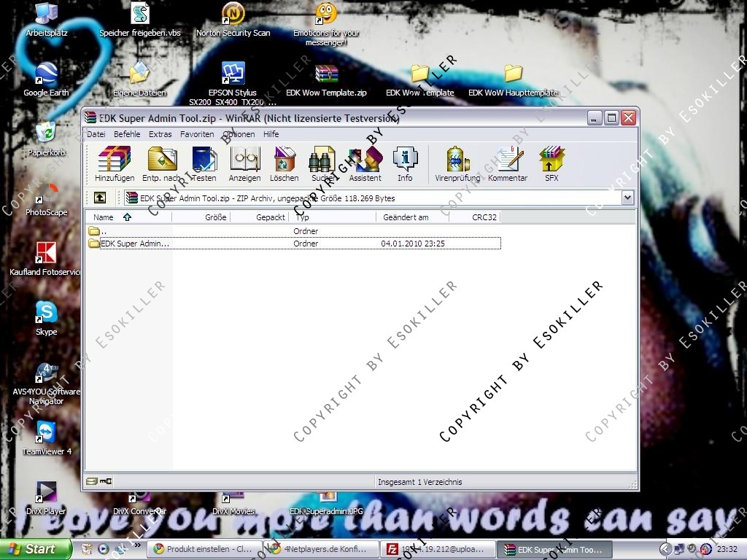
Task: Switch to 4Netplayers.de Konfi taskbar window
Action: coord(321,549)
